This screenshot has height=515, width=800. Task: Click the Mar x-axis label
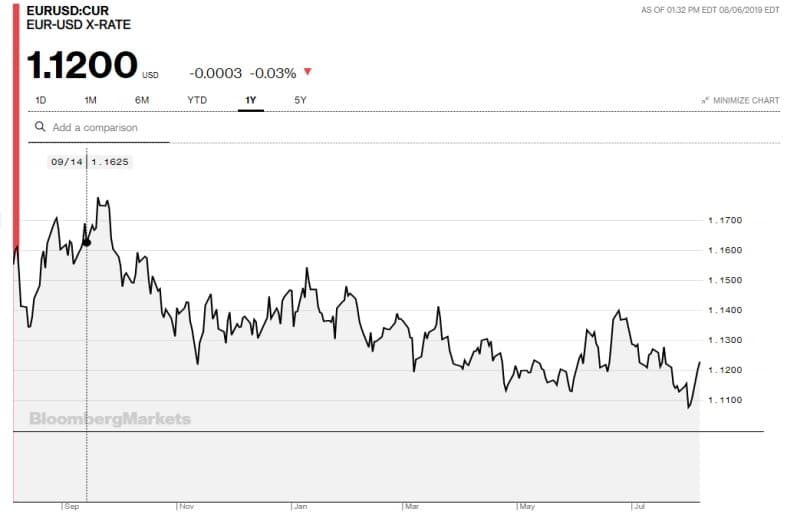[x=412, y=506]
